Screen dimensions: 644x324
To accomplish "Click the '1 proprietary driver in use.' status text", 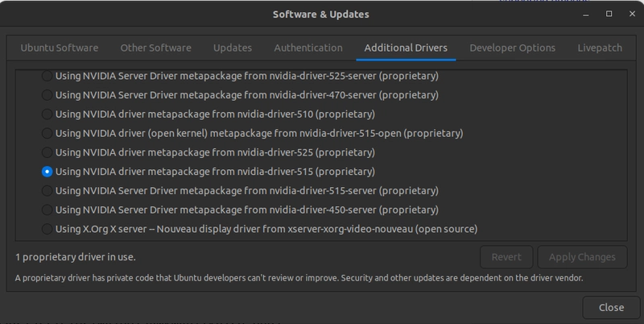I will point(76,257).
